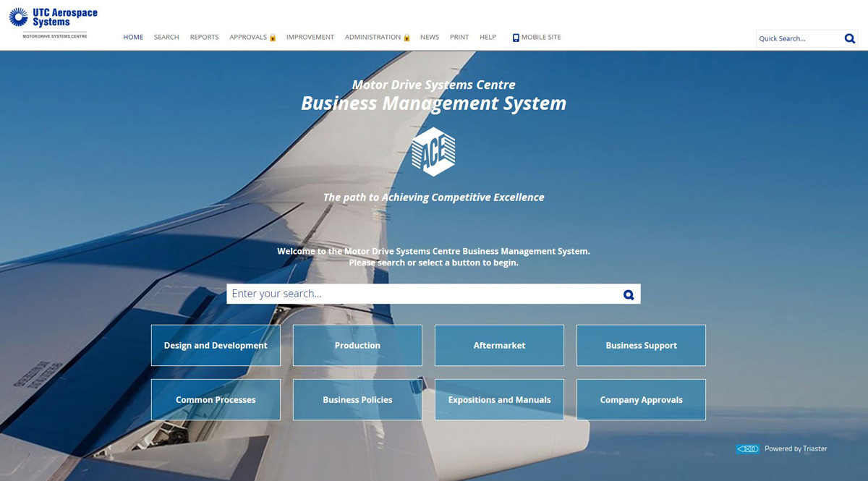Open the Design and Development section
This screenshot has width=868, height=481.
[216, 345]
